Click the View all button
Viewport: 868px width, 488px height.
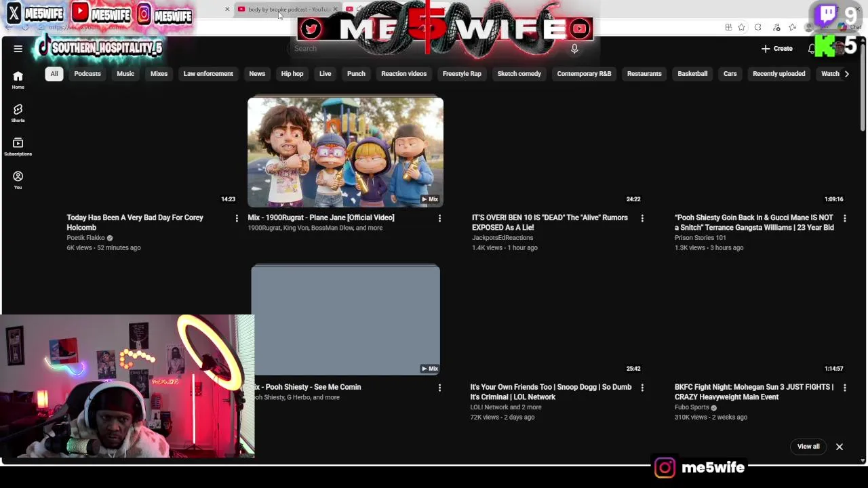[x=808, y=447]
